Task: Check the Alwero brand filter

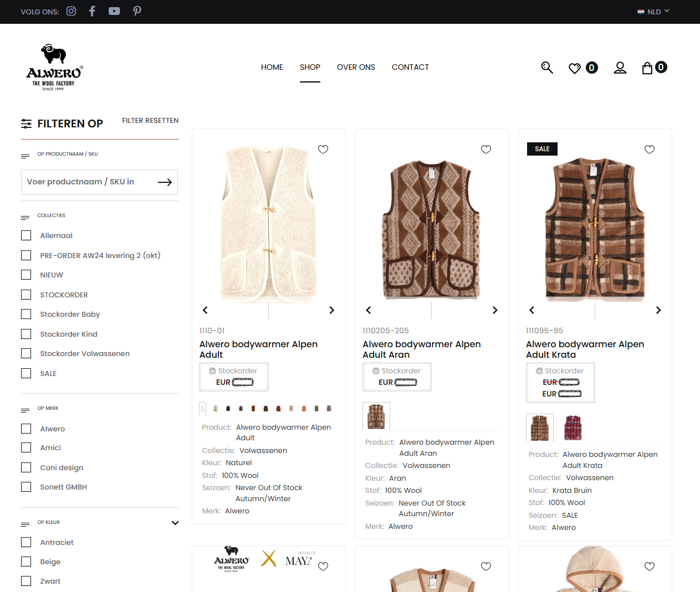Action: [x=26, y=428]
